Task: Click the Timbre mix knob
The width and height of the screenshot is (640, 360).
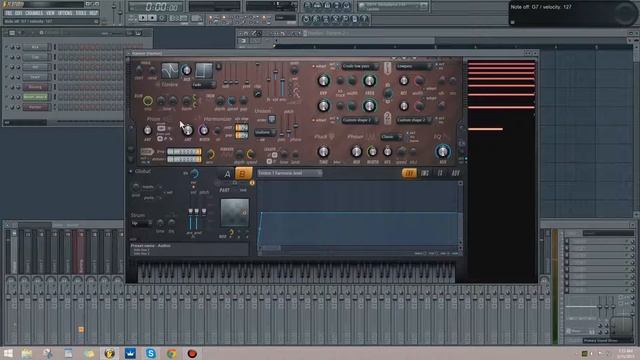Action: tap(187, 70)
